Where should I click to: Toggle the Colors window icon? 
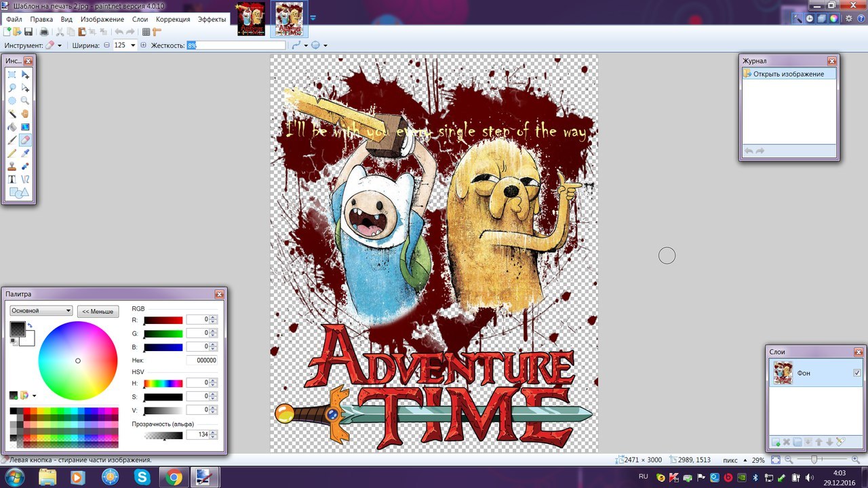(833, 19)
